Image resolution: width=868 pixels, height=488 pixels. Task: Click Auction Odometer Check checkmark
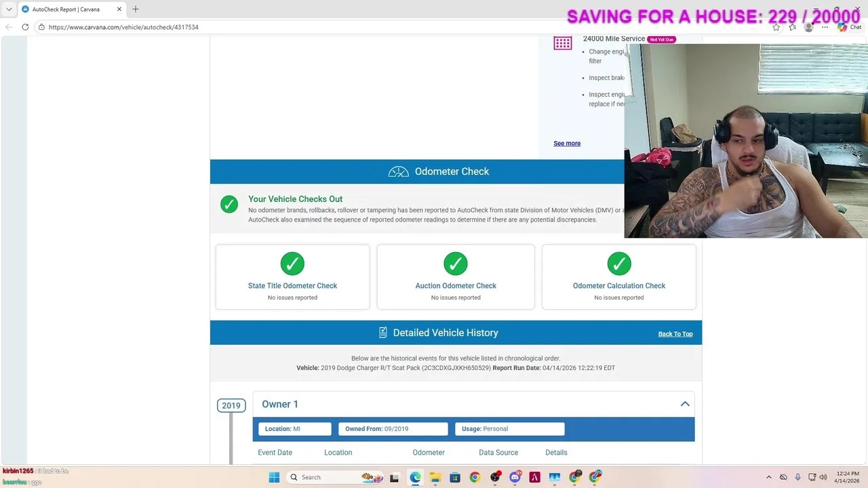pyautogui.click(x=456, y=264)
